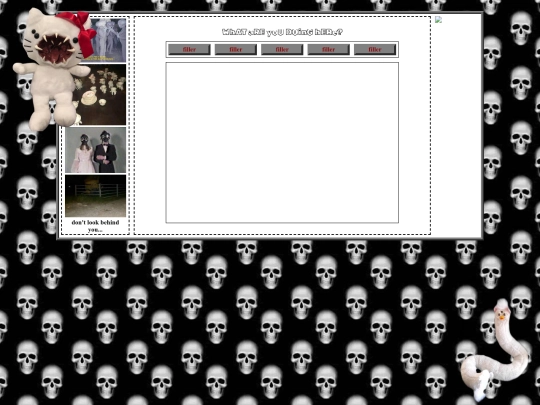Click the "WhAT aRE yoU DOinG hERe?" heading
The image size is (540, 405).
[282, 32]
